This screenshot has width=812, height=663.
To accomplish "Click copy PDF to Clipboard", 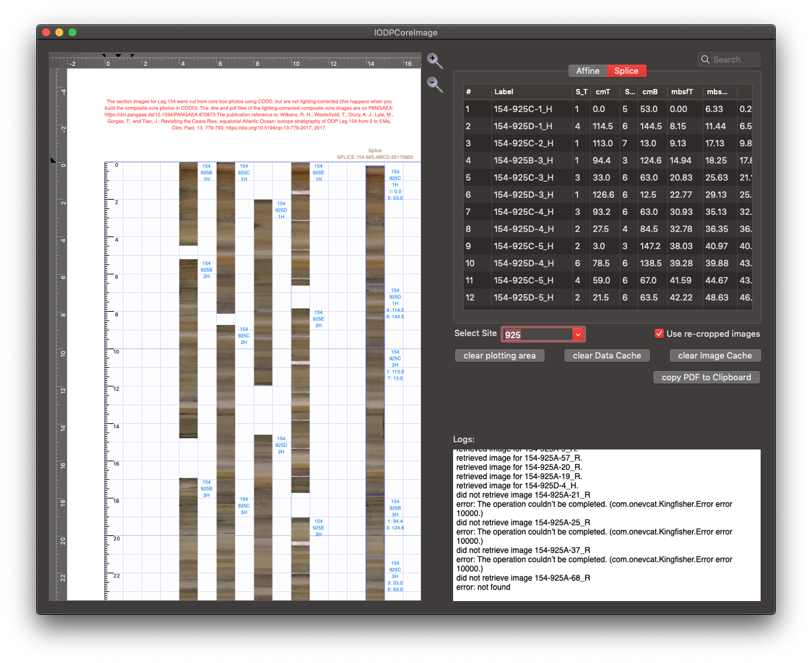I will pos(706,377).
